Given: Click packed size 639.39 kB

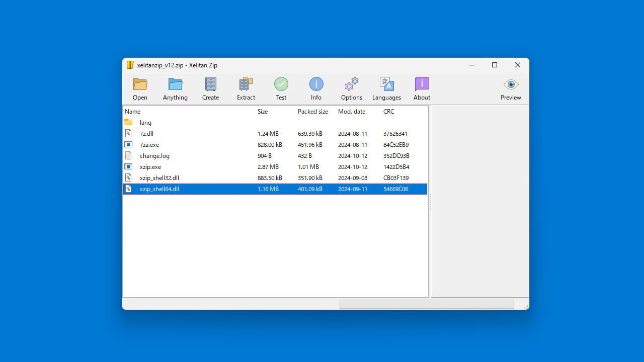Looking at the screenshot, I should pyautogui.click(x=310, y=134).
